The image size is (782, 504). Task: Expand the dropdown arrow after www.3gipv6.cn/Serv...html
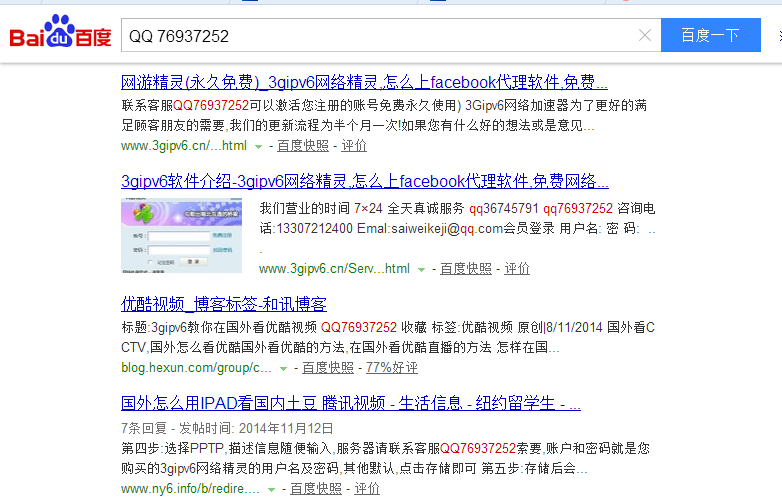421,270
